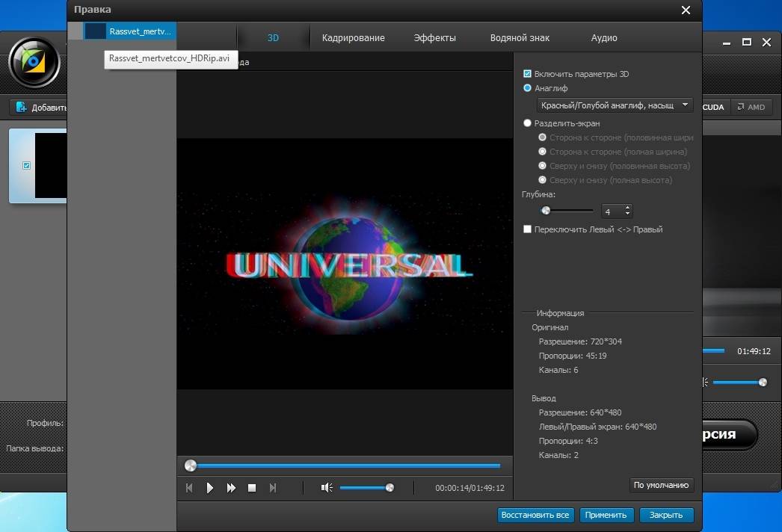Check Переключить Левый <-> Правый box
Viewport: 782px width, 532px height.
[x=527, y=229]
